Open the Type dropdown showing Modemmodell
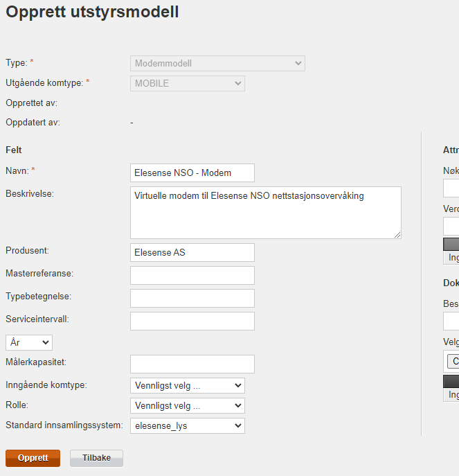Screen dimensions: 459x476 pos(217,64)
